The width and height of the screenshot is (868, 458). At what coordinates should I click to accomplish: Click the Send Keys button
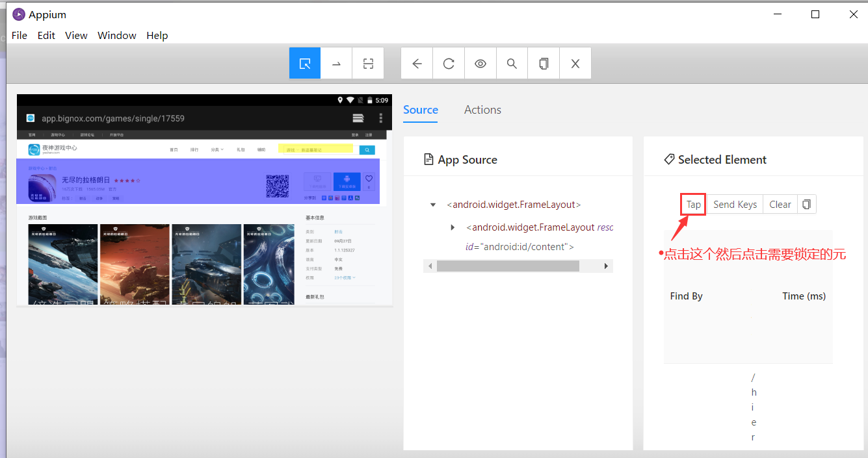pyautogui.click(x=735, y=204)
